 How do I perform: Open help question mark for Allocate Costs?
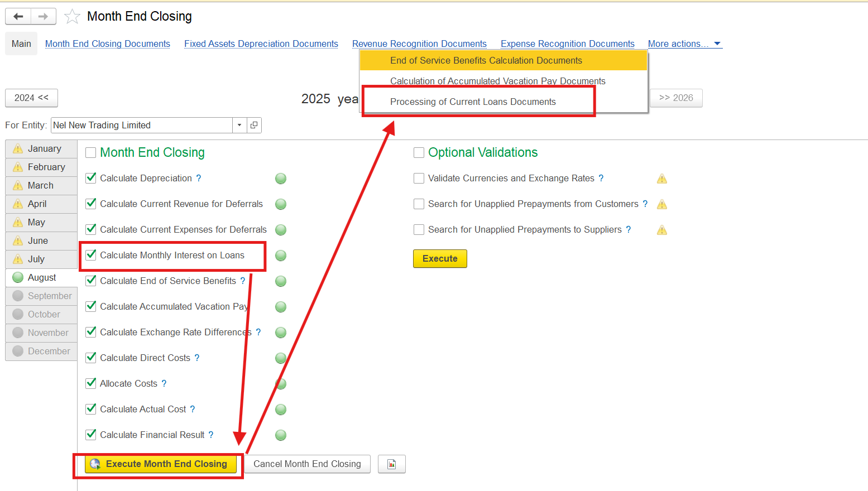164,384
